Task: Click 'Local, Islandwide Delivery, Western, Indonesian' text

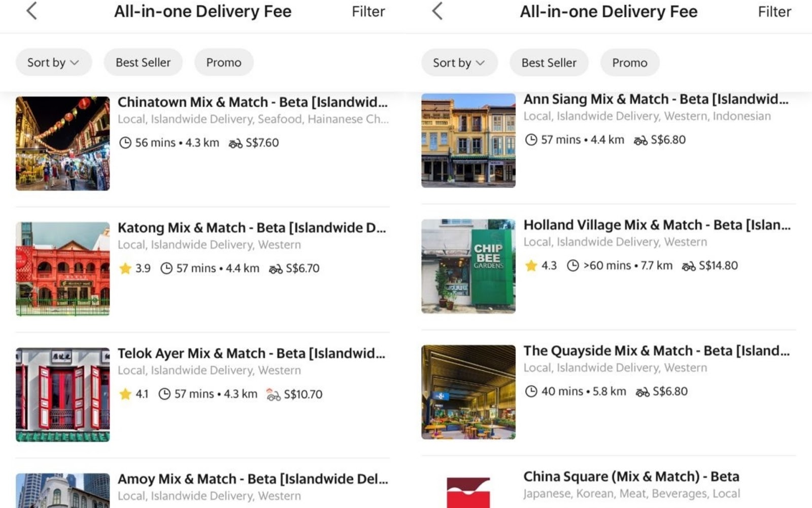Action: click(647, 116)
